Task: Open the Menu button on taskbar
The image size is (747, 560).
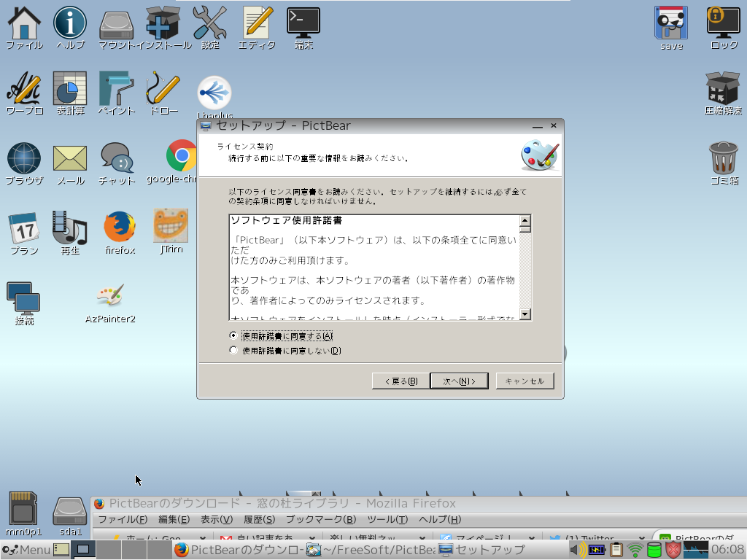Action: [x=26, y=550]
